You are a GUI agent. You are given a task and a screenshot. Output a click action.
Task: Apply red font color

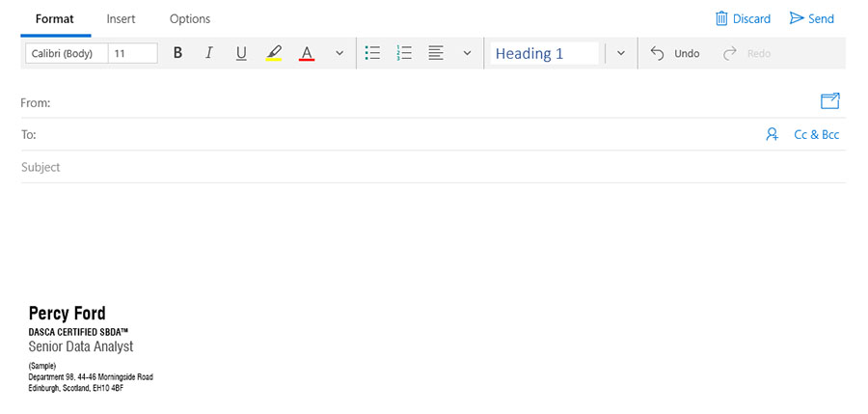pos(307,53)
